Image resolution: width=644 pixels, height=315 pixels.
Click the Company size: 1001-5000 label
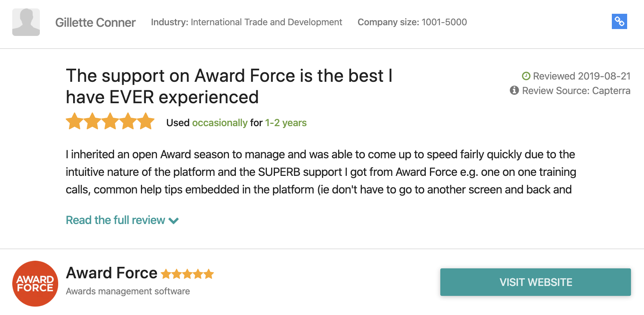point(412,22)
